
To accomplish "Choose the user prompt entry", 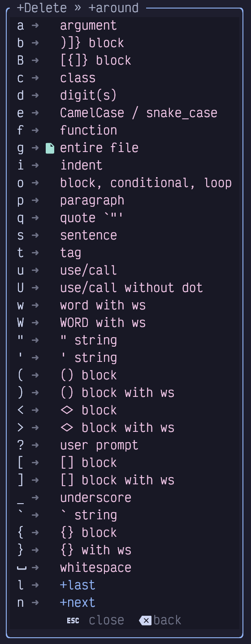I will coord(99,445).
